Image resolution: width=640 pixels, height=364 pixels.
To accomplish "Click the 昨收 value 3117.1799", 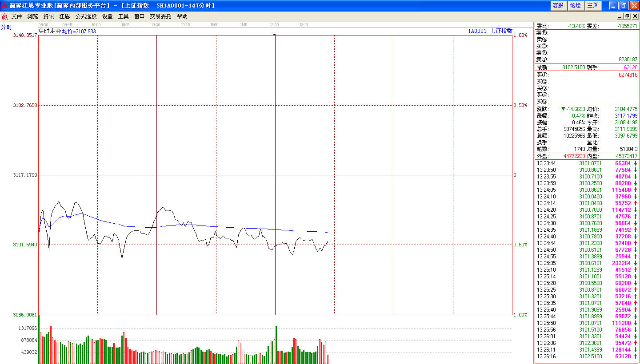I will 626,115.
